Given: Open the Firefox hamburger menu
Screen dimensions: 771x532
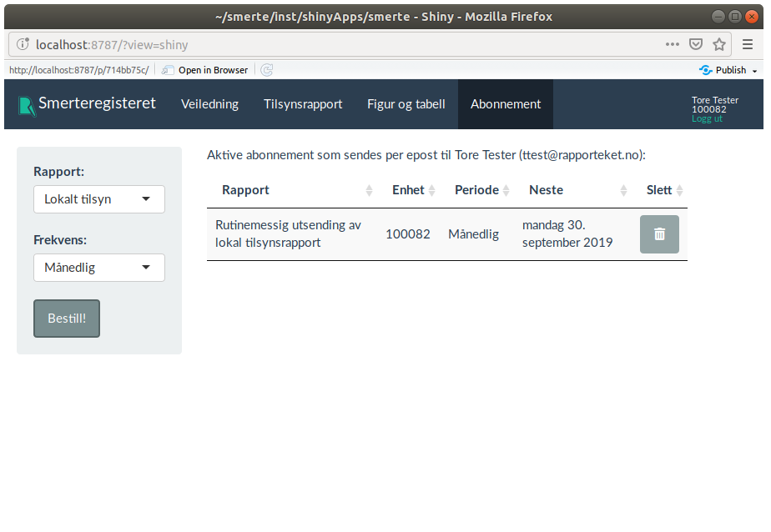Looking at the screenshot, I should pos(748,45).
